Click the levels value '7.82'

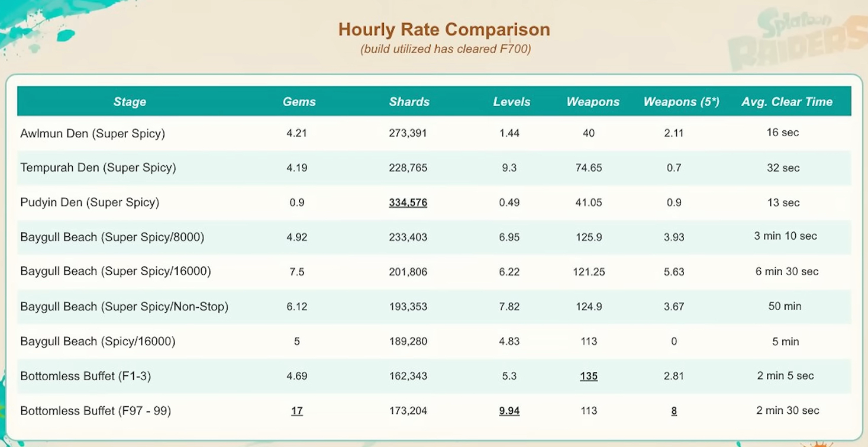point(509,307)
